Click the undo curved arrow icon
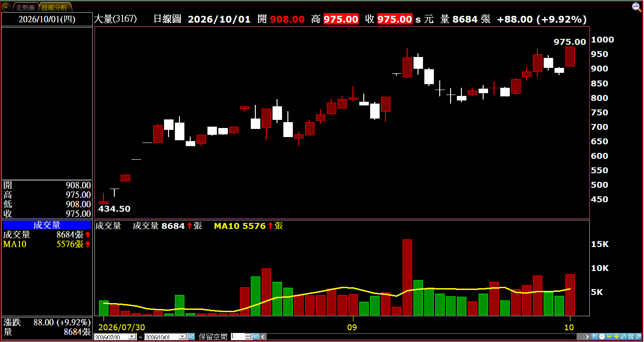Image resolution: width=644 pixels, height=342 pixels. (x=624, y=337)
